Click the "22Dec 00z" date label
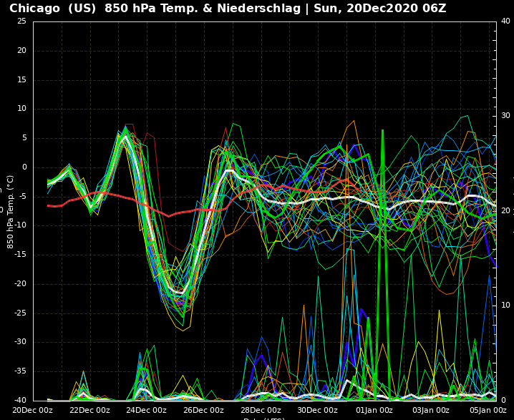Viewport: 514px width, 420px height. pyautogui.click(x=90, y=410)
